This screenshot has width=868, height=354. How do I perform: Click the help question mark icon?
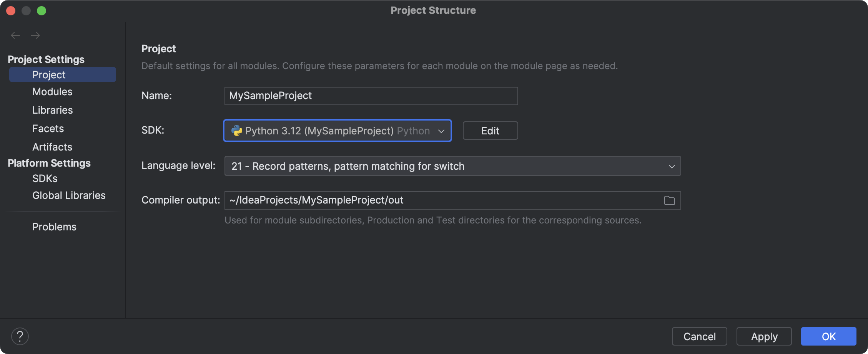pyautogui.click(x=20, y=336)
